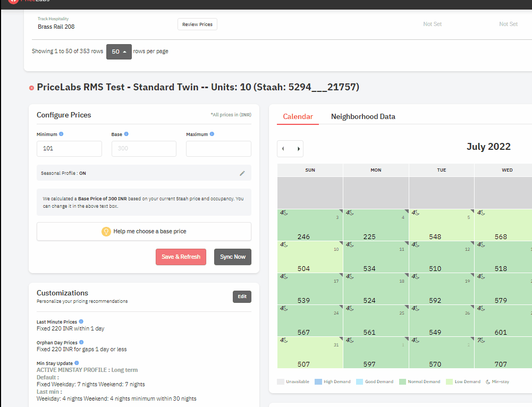This screenshot has height=407, width=532.
Task: Go to next calendar month arrow
Action: pyautogui.click(x=298, y=149)
